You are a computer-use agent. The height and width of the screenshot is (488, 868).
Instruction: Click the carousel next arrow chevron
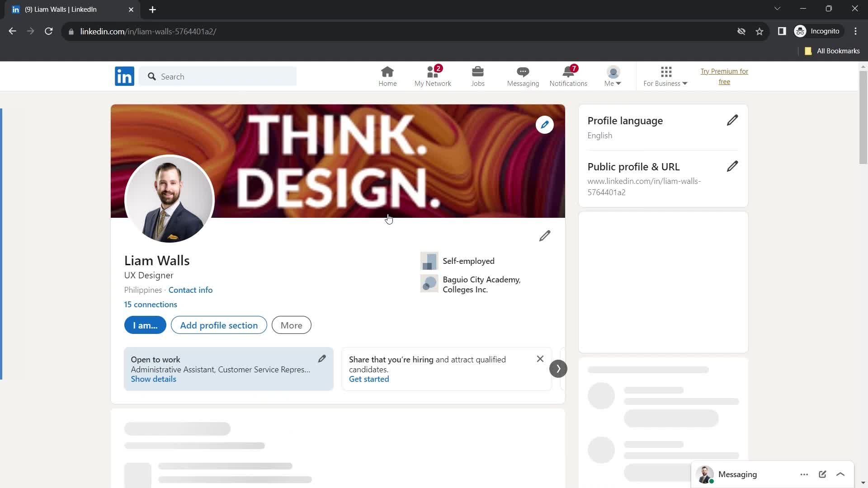tap(559, 368)
